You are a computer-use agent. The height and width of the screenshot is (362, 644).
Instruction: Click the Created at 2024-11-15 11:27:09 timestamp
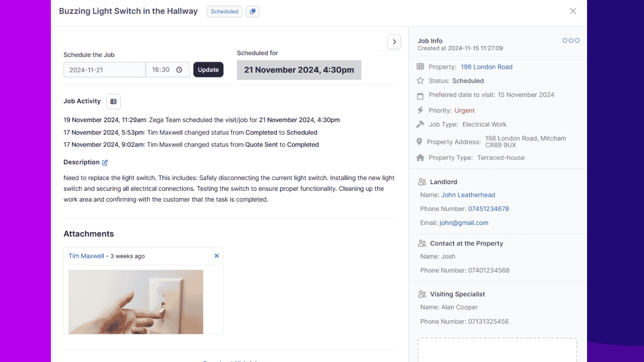click(460, 48)
